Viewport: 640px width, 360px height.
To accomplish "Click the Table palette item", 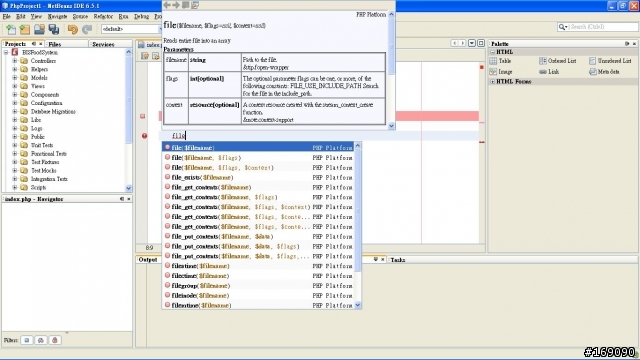I will (x=500, y=61).
